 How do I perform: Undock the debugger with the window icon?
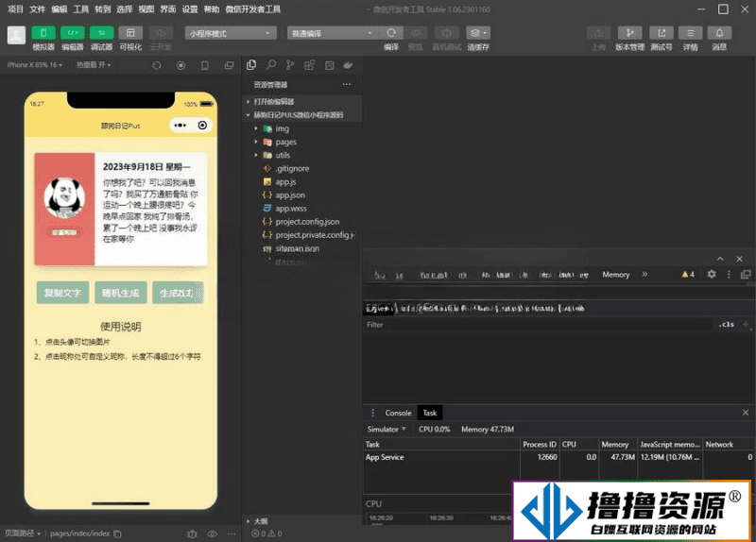point(746,274)
